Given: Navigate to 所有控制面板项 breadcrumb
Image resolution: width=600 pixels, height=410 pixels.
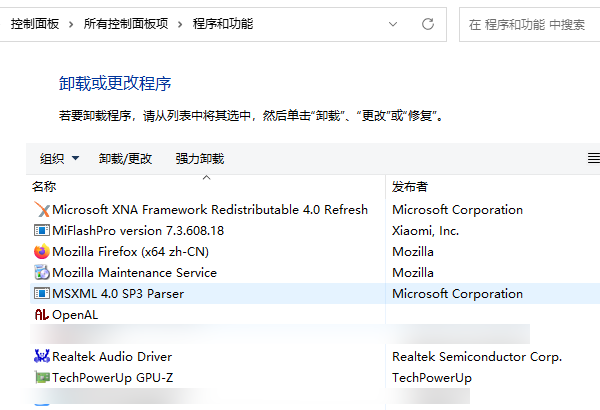Looking at the screenshot, I should (125, 23).
